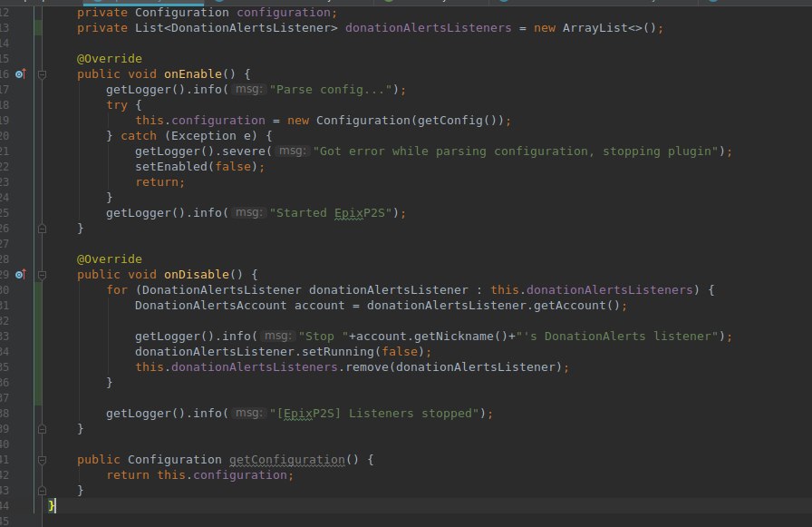Click the catch keyword
Screen dimensions: 812x527
pyautogui.click(x=139, y=136)
